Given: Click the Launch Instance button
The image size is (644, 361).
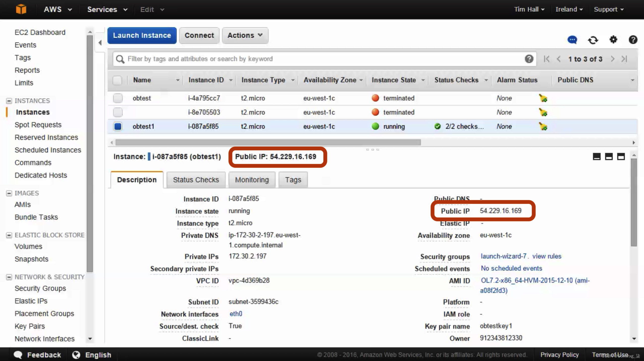Looking at the screenshot, I should (x=142, y=35).
